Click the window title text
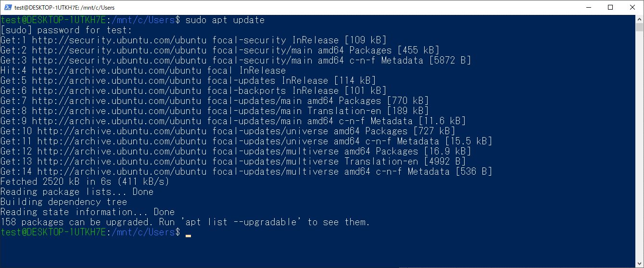The height and width of the screenshot is (268, 644). 64,7
